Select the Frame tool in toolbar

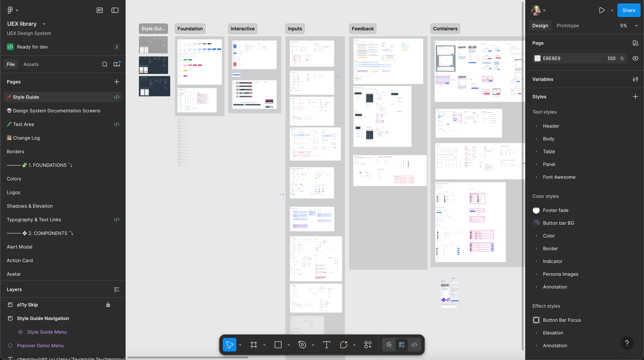point(254,345)
